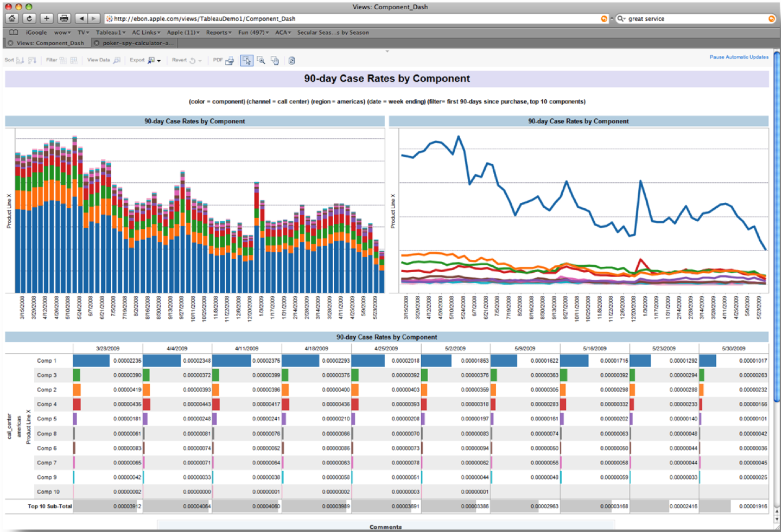Image resolution: width=782 pixels, height=532 pixels.
Task: Click the Pause Automatic Updates link
Action: (739, 57)
